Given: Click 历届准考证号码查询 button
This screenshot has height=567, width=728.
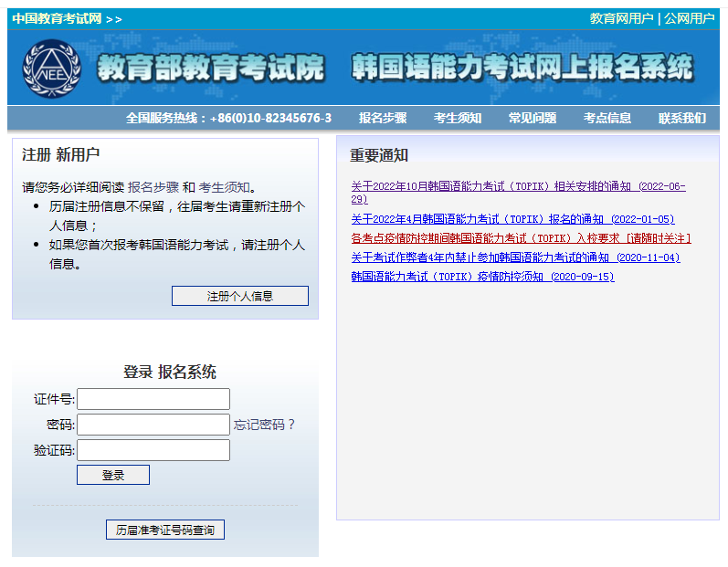Looking at the screenshot, I should 165,530.
